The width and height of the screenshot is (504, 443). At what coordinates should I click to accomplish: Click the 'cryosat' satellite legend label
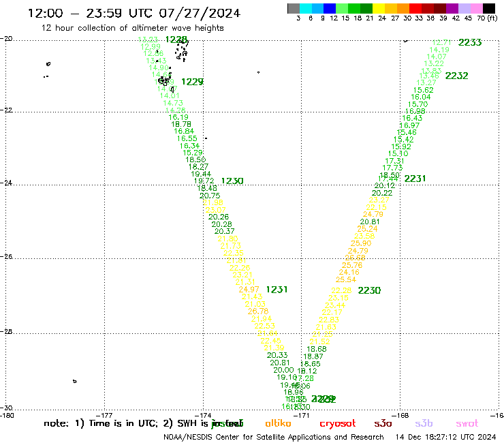click(338, 423)
